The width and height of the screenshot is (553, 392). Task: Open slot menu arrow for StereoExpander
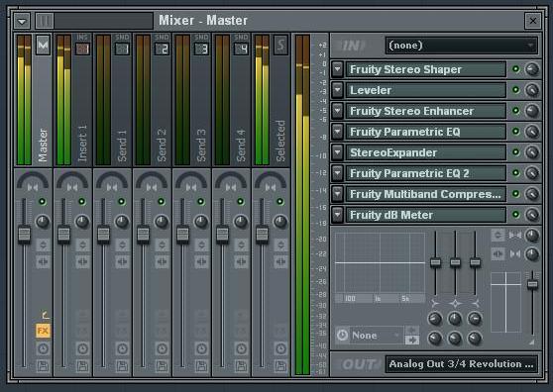click(338, 152)
